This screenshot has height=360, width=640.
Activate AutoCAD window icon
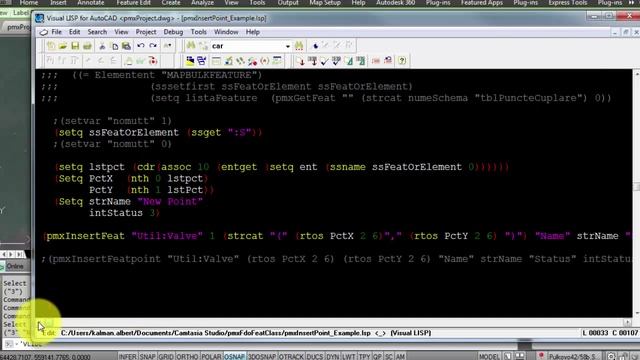[x=190, y=61]
